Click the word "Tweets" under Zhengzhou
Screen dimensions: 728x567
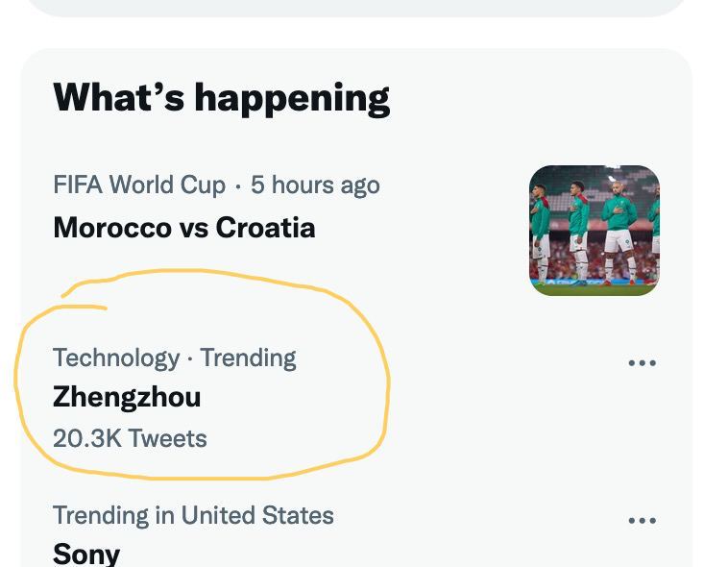168,438
